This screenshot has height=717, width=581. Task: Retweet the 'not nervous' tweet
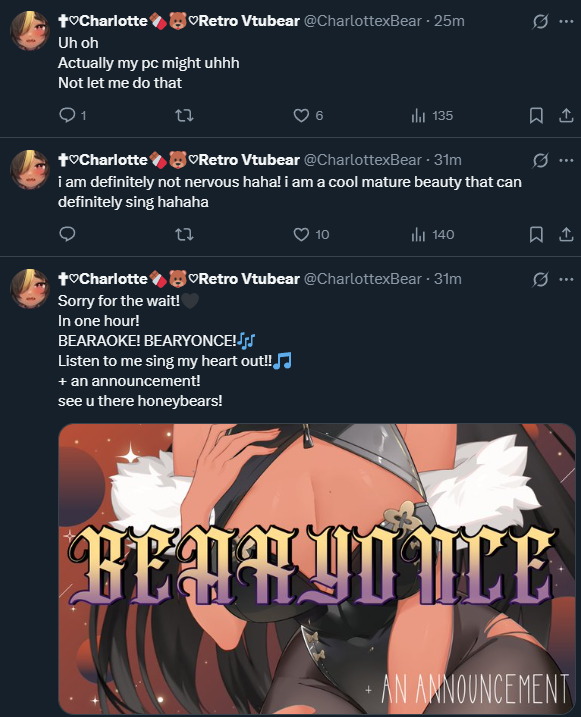(x=185, y=235)
